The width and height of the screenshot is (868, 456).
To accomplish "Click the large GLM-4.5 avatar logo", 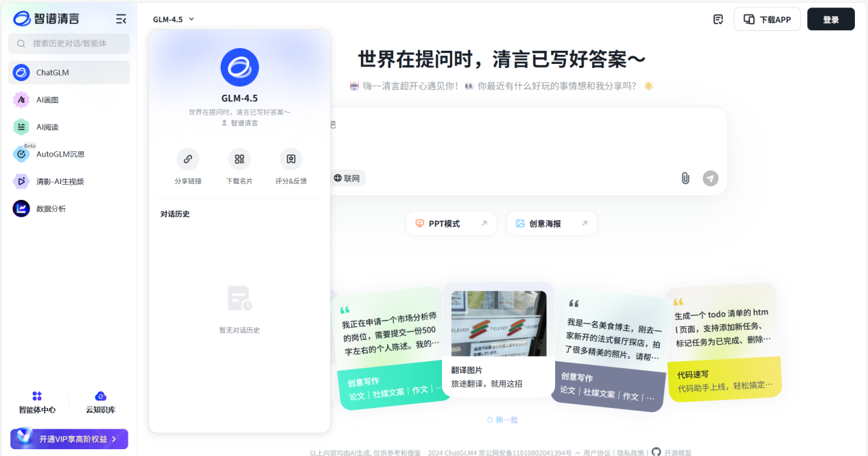I will 239,67.
